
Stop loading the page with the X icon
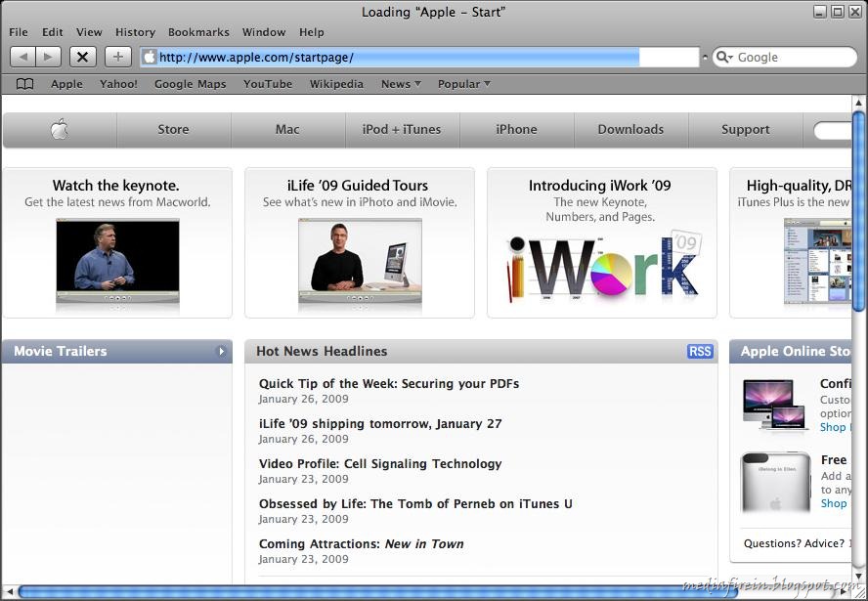(x=83, y=57)
